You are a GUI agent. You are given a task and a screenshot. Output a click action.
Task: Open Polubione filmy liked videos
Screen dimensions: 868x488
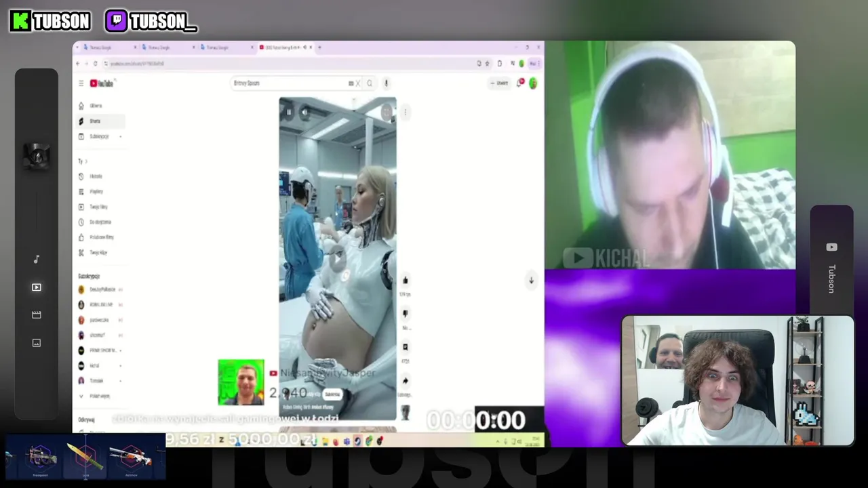coord(101,237)
